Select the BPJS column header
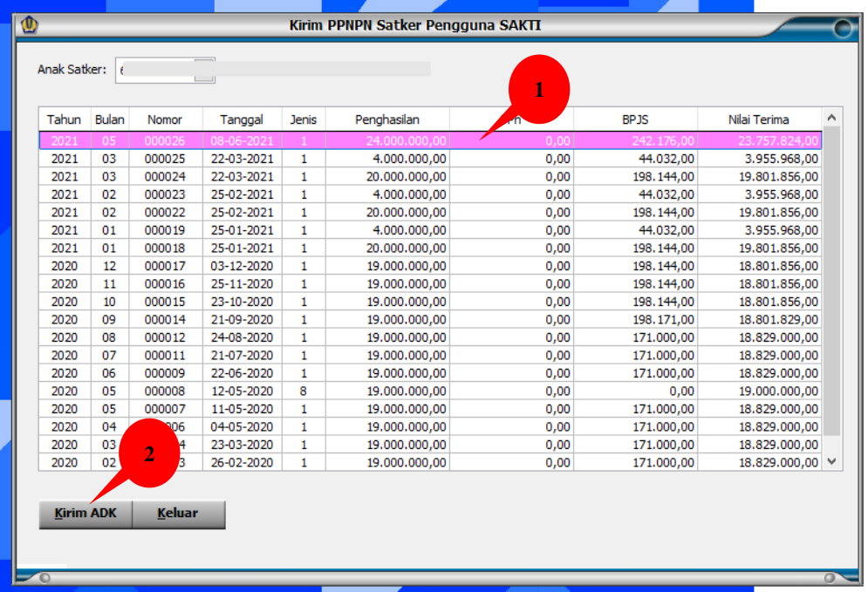Image resolution: width=868 pixels, height=592 pixels. tap(634, 119)
